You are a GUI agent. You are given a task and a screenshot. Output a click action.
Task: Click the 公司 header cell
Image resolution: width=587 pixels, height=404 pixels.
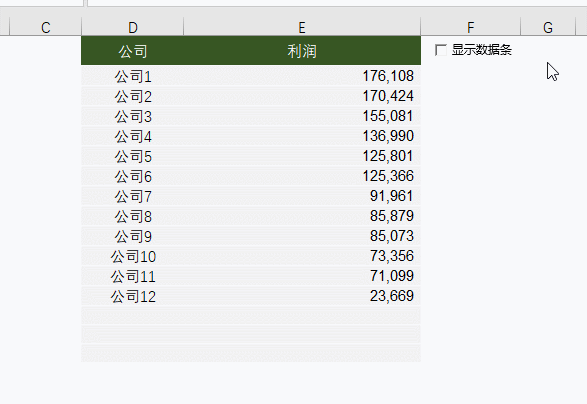[x=133, y=51]
